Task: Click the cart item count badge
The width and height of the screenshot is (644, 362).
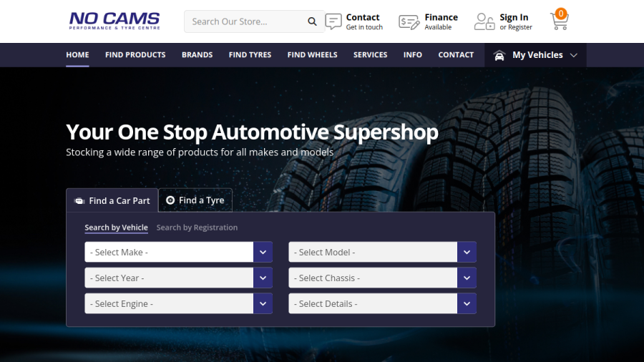Action: coord(560,14)
